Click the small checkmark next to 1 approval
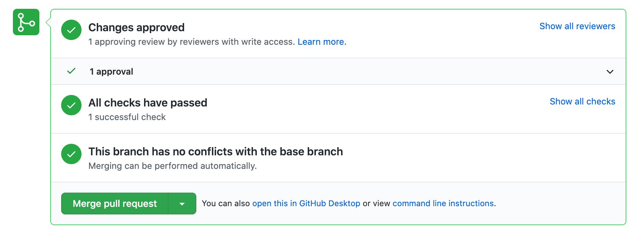 tap(71, 71)
